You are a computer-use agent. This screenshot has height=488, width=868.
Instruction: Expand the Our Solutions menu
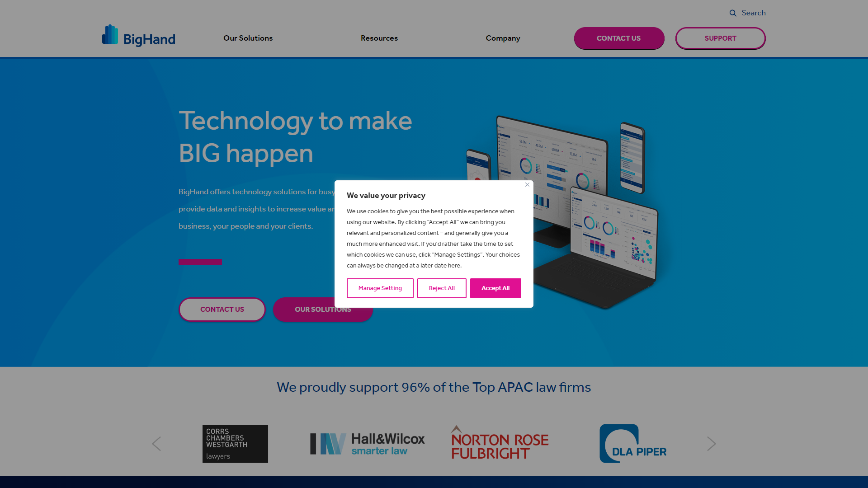[248, 38]
